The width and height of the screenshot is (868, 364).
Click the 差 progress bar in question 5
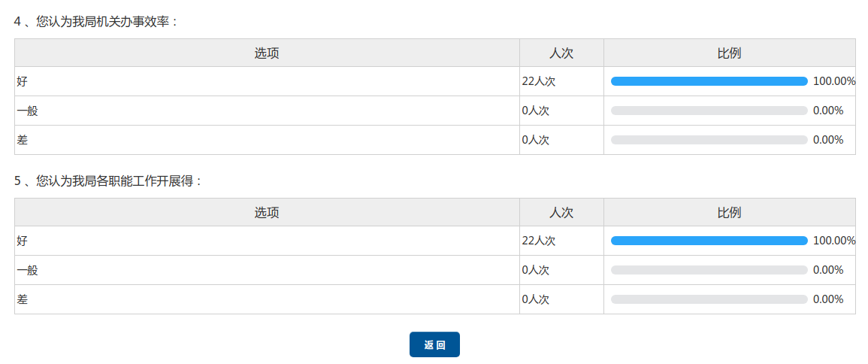[x=709, y=299]
